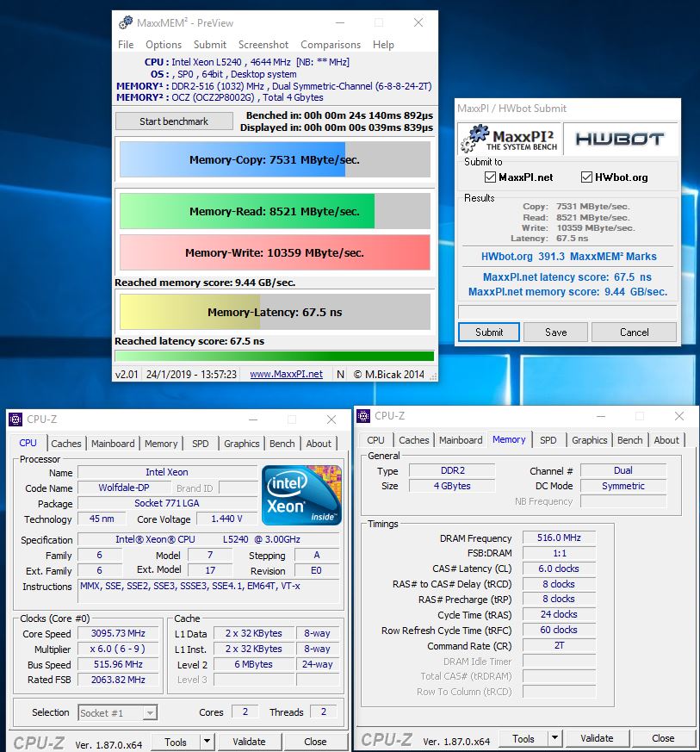Screen dimensions: 700x752
Task: Open the Screenshot menu in MaxxMEM
Action: [x=263, y=45]
